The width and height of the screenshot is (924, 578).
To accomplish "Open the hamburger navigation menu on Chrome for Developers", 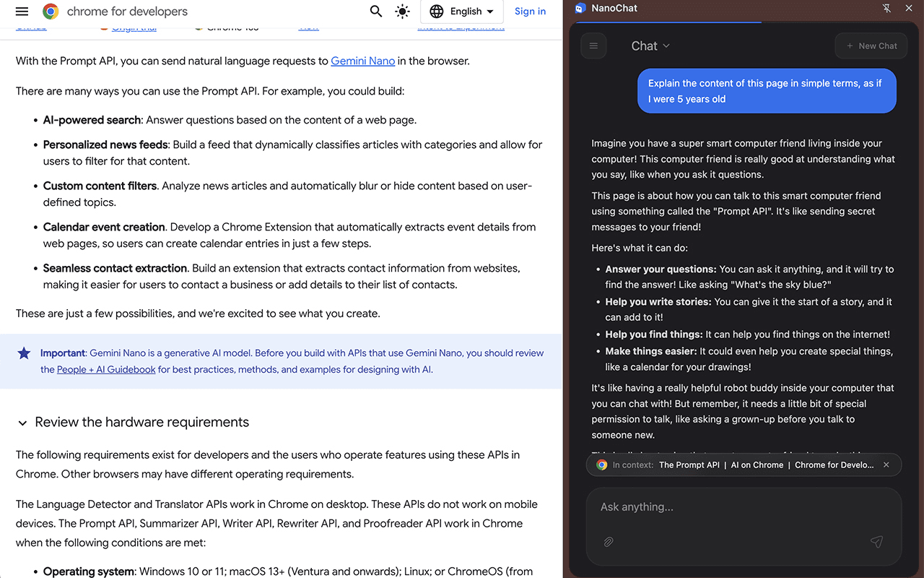I will coord(22,12).
